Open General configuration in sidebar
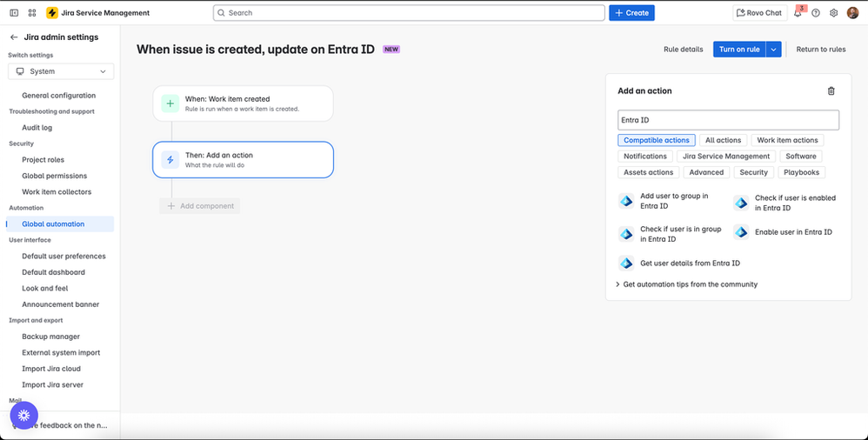The image size is (868, 440). point(58,95)
